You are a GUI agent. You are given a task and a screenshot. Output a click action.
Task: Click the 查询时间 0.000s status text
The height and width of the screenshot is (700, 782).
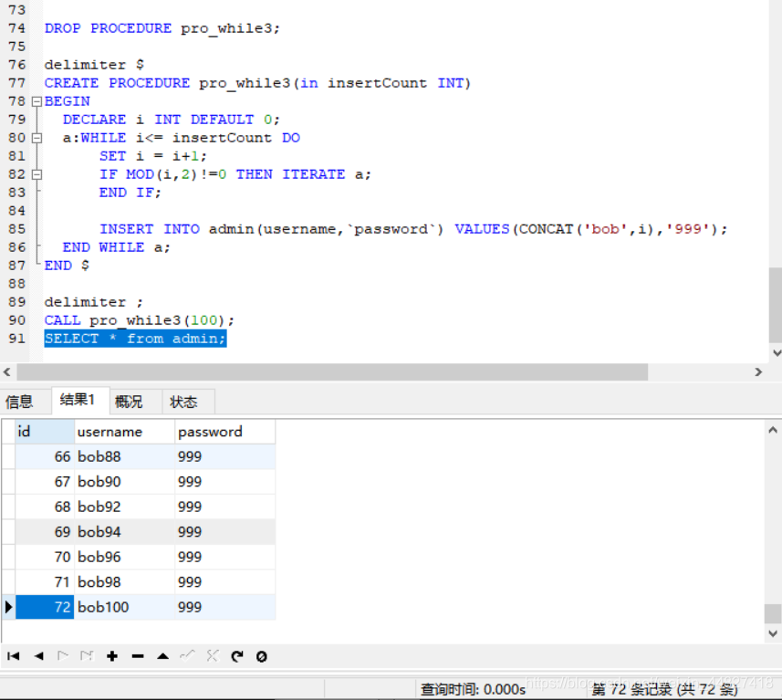(x=473, y=690)
